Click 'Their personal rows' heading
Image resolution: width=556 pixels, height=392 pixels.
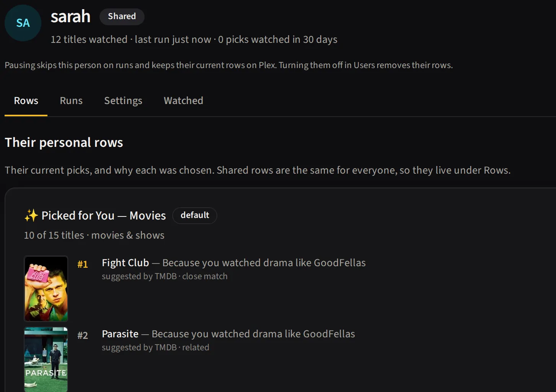(x=64, y=143)
